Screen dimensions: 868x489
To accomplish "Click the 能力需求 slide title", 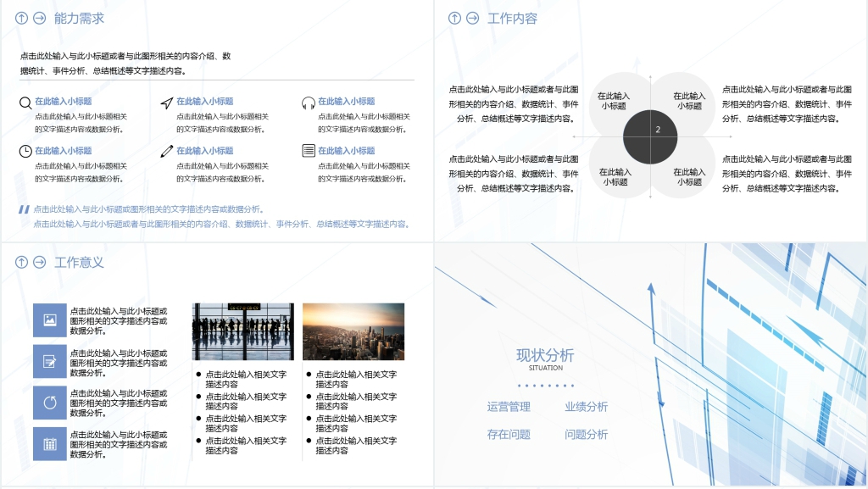I will [79, 19].
